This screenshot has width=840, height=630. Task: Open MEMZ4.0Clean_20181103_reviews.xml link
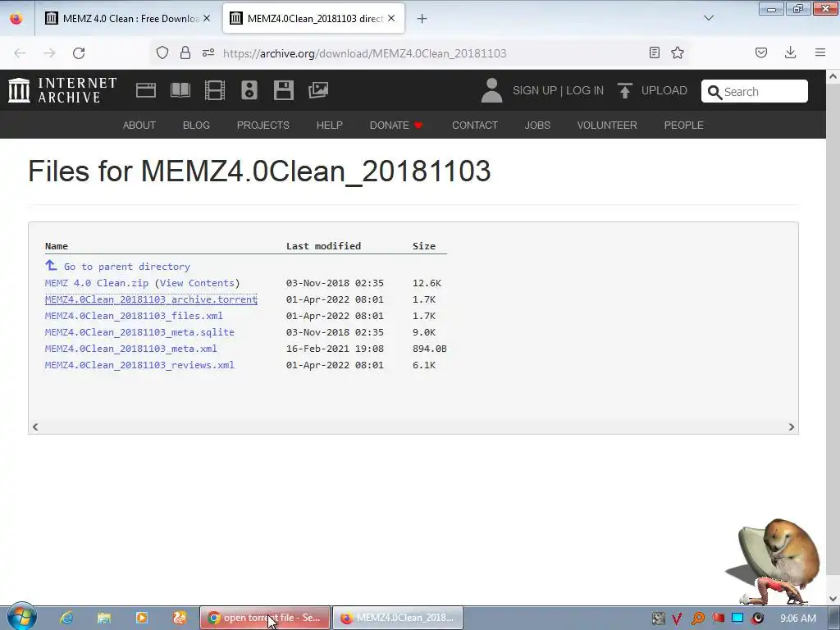[x=139, y=365]
